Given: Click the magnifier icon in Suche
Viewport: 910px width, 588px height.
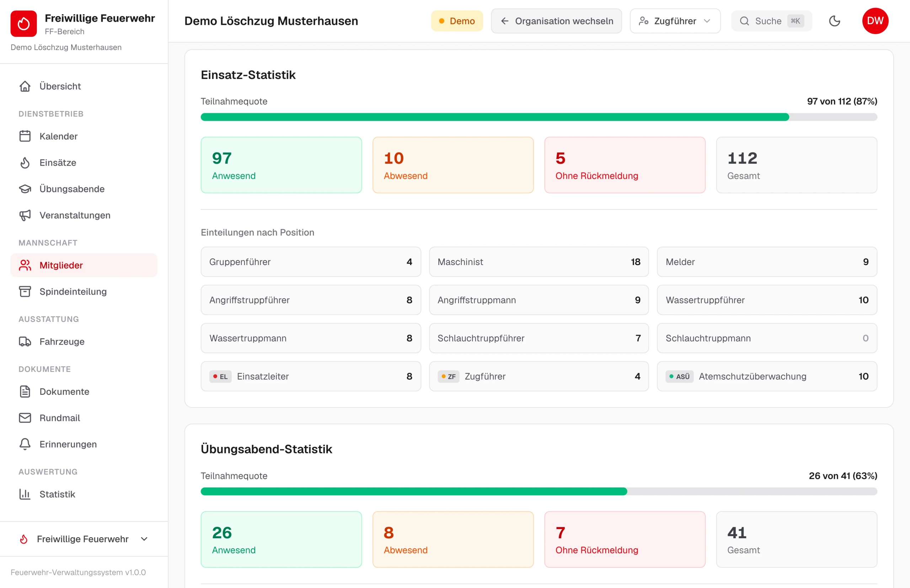Looking at the screenshot, I should point(744,21).
